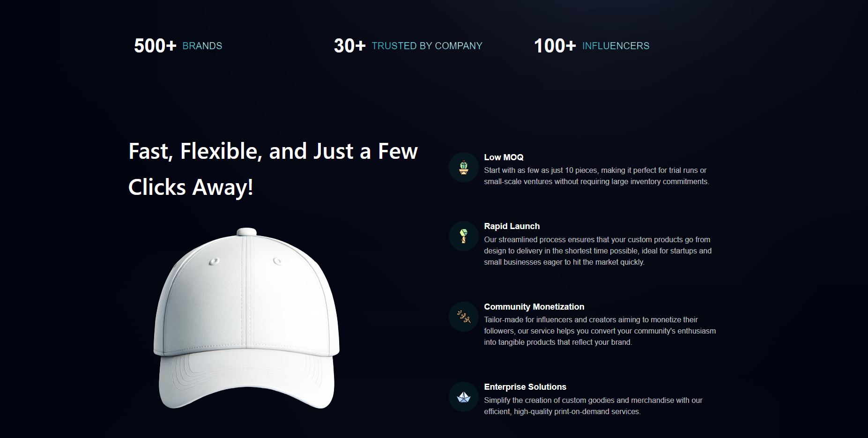Click the 500+ brands number
This screenshot has width=868, height=438.
pos(155,46)
